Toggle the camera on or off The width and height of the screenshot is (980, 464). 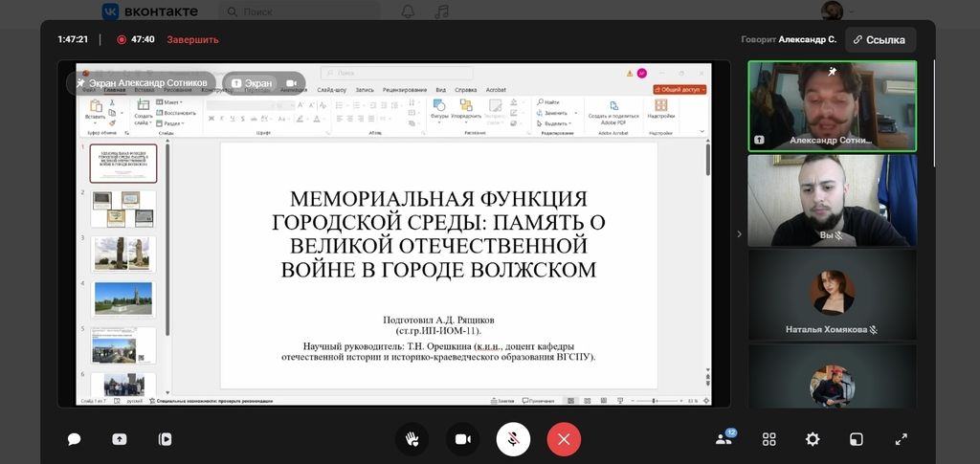tap(462, 439)
